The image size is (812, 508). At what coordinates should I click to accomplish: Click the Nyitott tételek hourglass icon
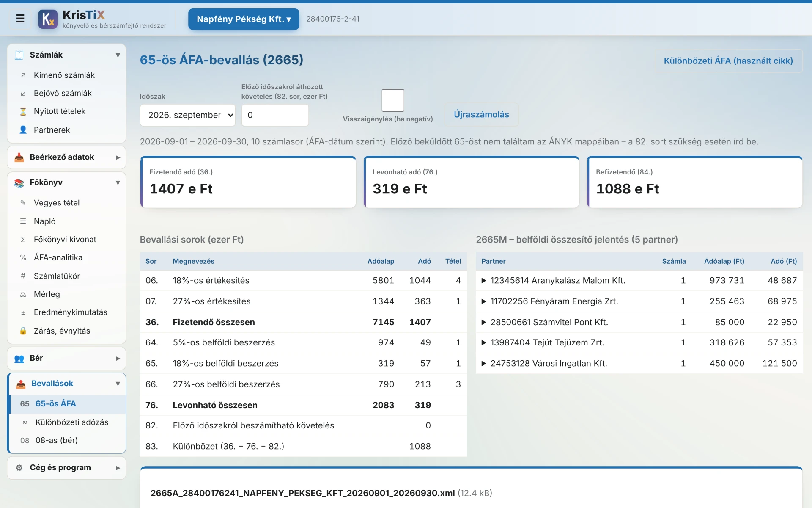[23, 111]
